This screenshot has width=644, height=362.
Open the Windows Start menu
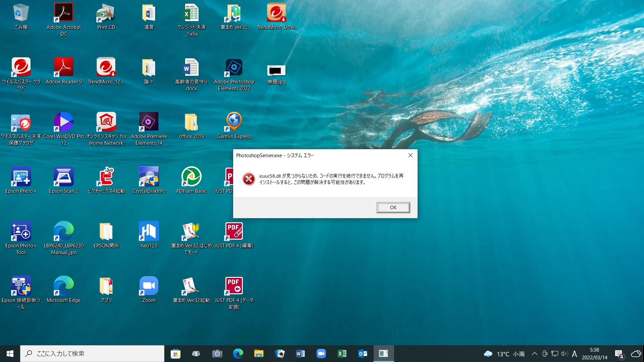click(x=10, y=354)
